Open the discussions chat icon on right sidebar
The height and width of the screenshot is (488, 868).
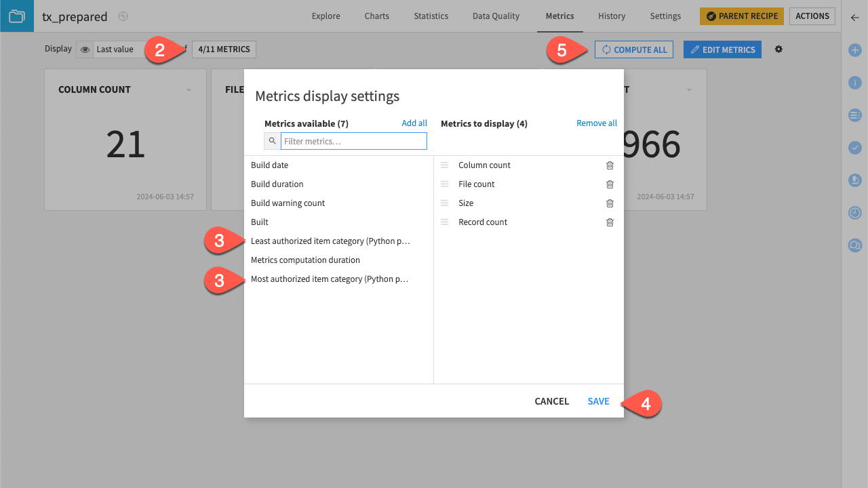click(854, 245)
